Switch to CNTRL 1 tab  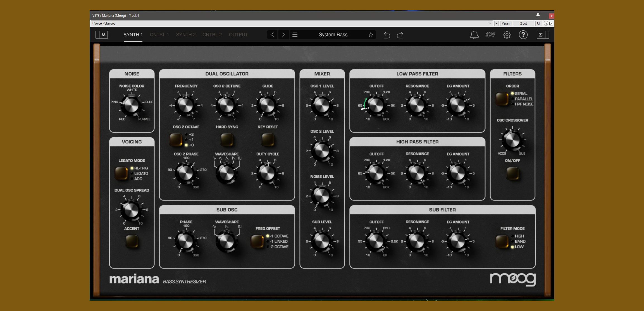coord(159,35)
